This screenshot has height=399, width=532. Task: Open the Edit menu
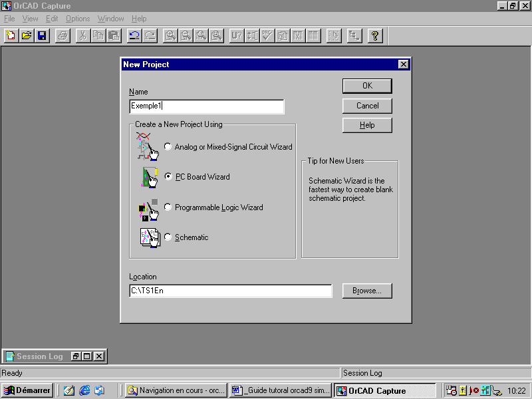[52, 19]
